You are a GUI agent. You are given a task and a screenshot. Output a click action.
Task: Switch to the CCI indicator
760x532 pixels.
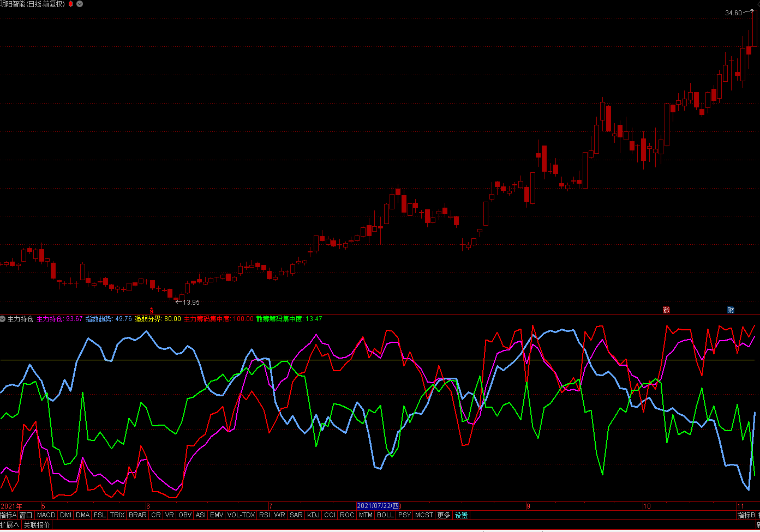330,515
